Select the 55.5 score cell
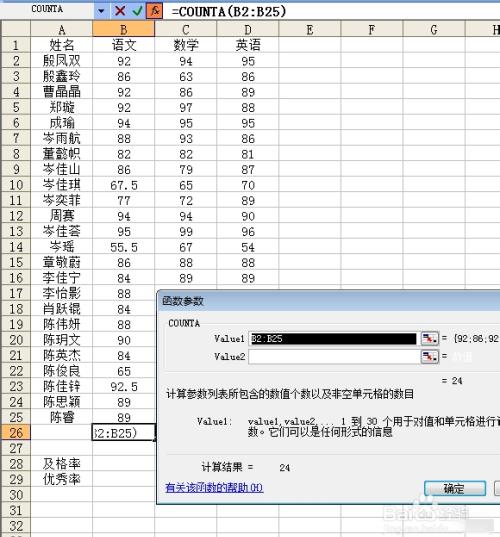500x537 pixels. point(124,247)
